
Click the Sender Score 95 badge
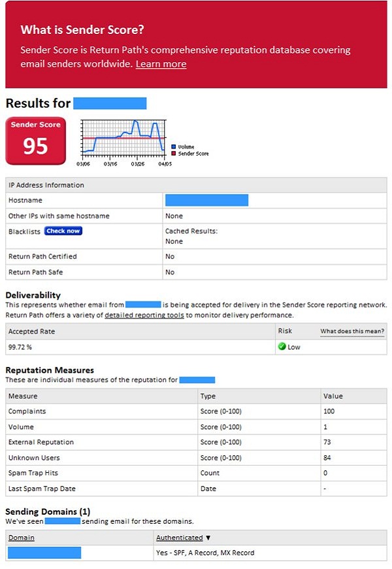[35, 141]
